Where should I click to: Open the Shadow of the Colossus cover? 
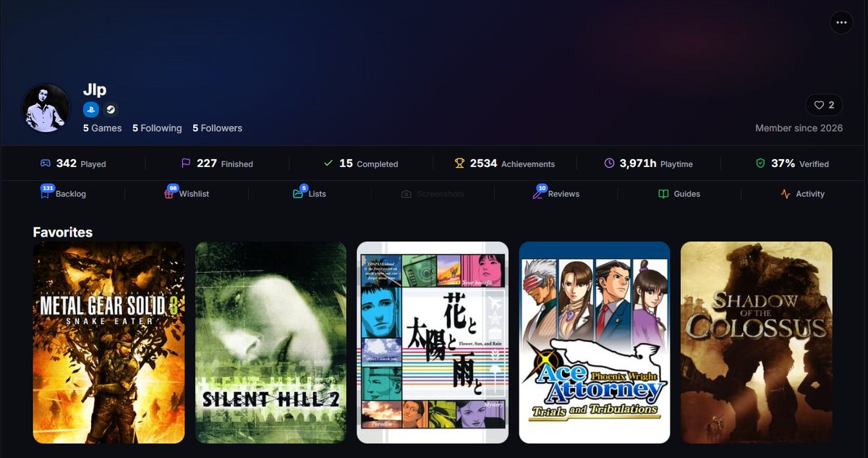pyautogui.click(x=757, y=342)
